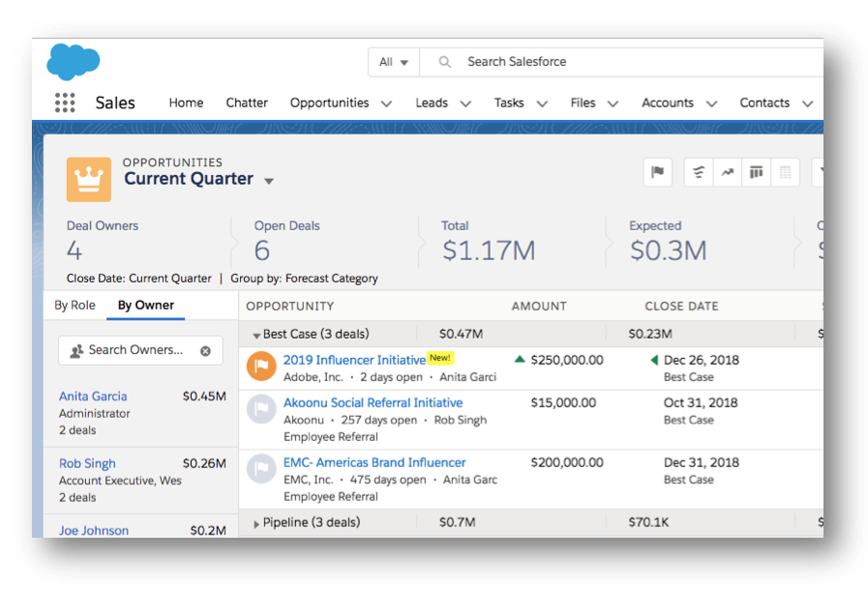Go to the Home tab

[x=186, y=103]
